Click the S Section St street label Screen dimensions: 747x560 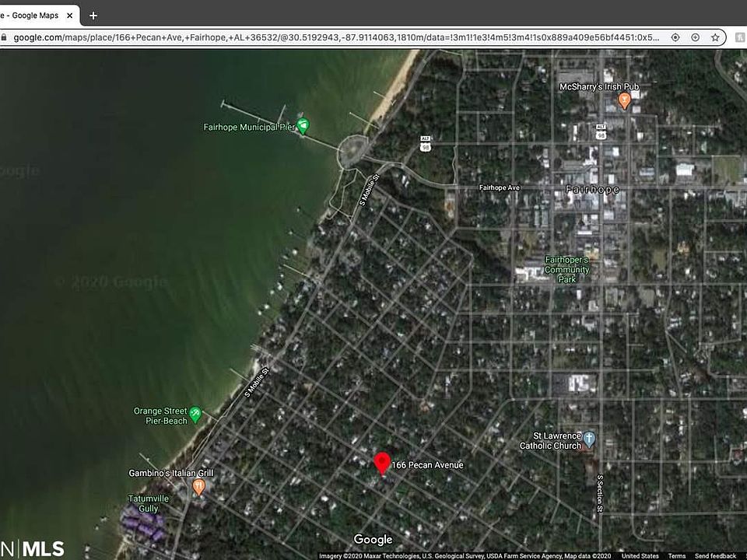[600, 493]
